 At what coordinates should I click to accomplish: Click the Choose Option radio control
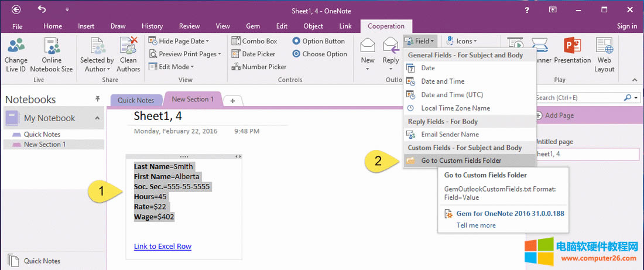point(320,54)
